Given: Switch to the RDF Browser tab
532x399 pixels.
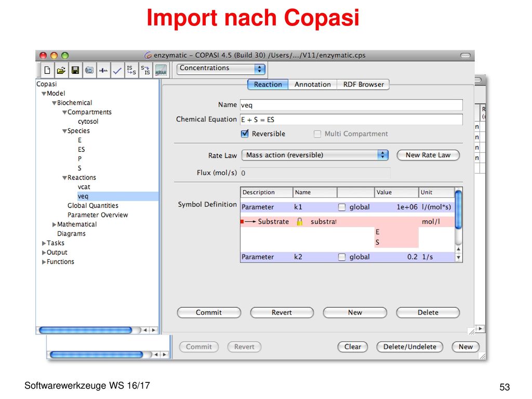Looking at the screenshot, I should click(363, 85).
